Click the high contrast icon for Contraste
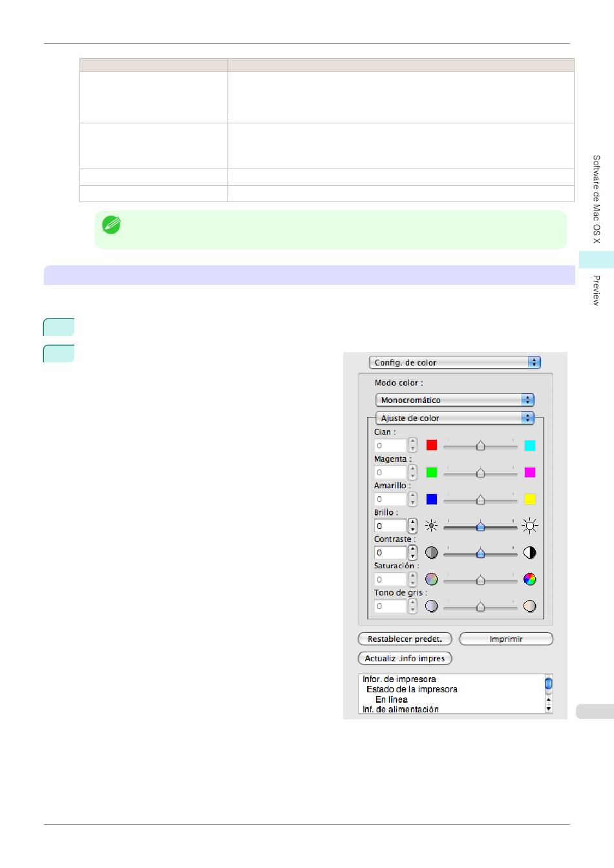This screenshot has height=868, width=614. 530,552
